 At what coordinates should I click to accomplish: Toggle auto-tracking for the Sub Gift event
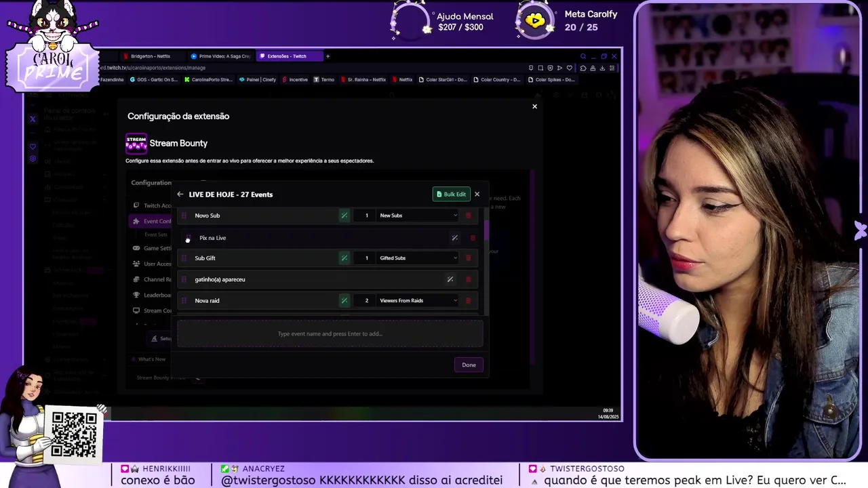click(x=344, y=258)
